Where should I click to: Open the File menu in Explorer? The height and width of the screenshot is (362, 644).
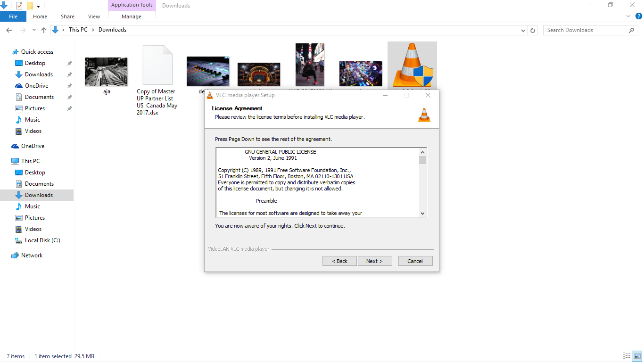(x=13, y=16)
